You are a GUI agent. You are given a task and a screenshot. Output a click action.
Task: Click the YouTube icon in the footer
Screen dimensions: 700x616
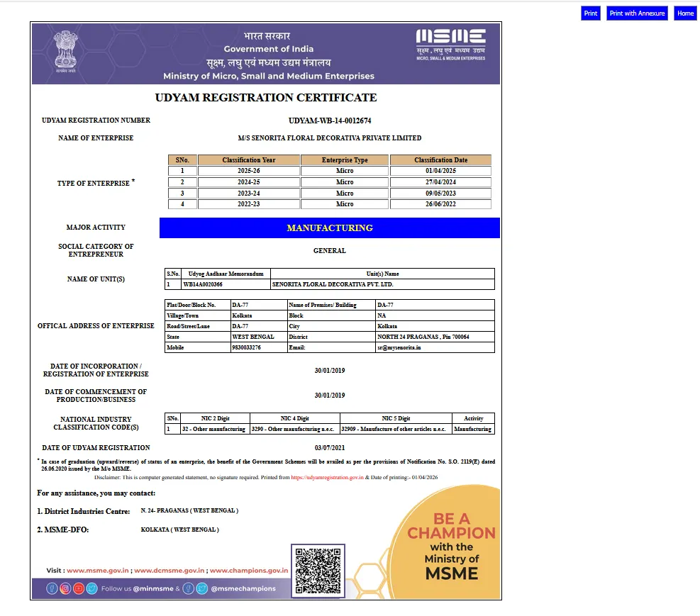(79, 589)
